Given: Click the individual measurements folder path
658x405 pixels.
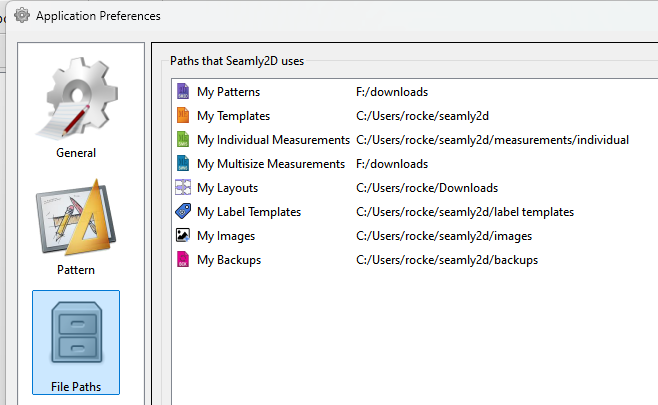Looking at the screenshot, I should tap(492, 140).
